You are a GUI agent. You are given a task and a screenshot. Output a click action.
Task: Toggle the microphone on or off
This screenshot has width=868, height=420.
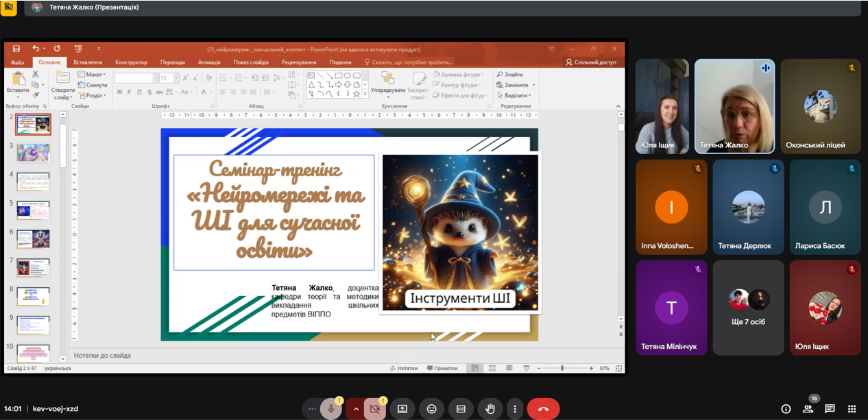330,409
